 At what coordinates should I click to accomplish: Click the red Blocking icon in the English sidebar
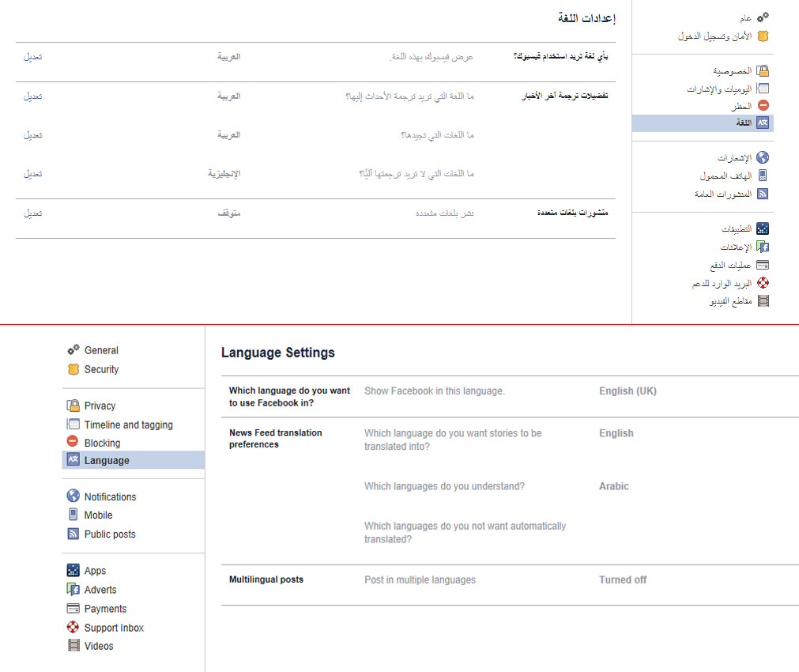[73, 441]
